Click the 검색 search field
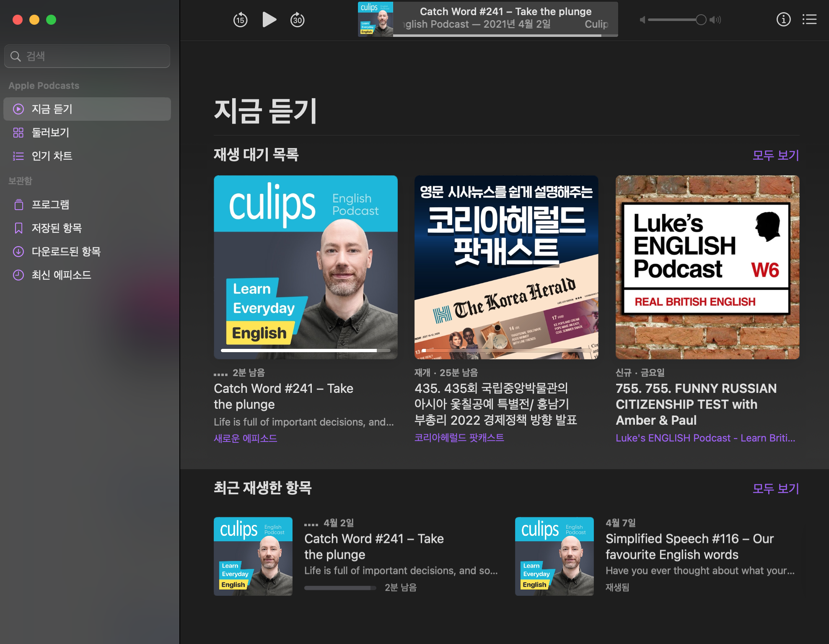The height and width of the screenshot is (644, 829). click(x=87, y=56)
